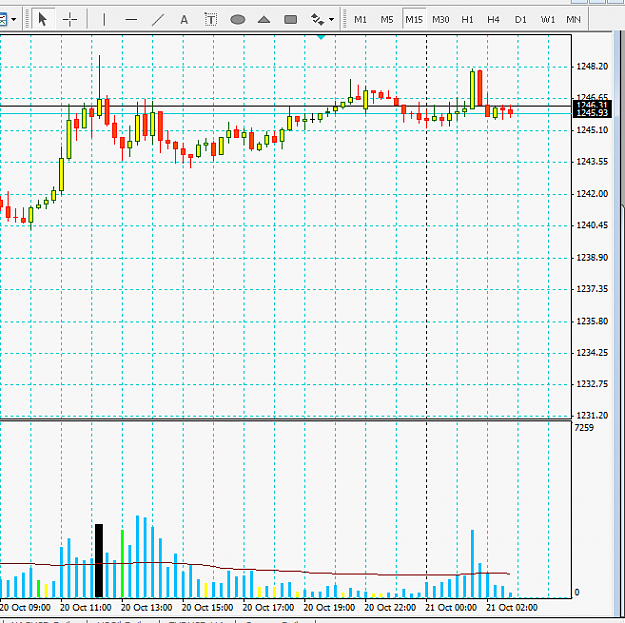This screenshot has width=625, height=623.
Task: Click the 21 Oct 00:00 time label
Action: coord(451,607)
